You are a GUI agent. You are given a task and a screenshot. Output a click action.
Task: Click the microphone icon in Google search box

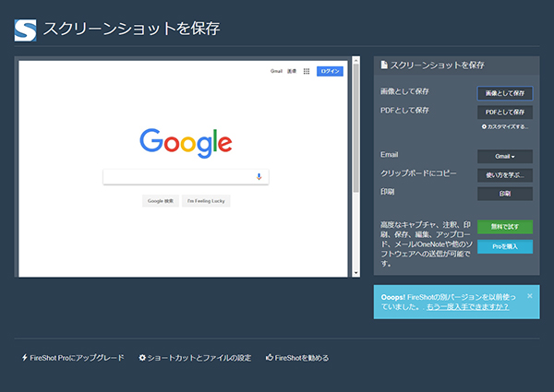coord(259,176)
